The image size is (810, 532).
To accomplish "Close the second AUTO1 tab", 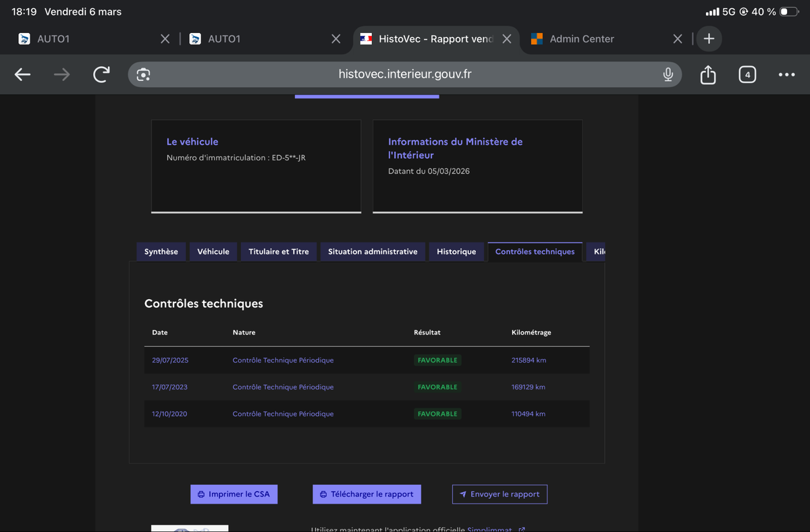I will (335, 38).
